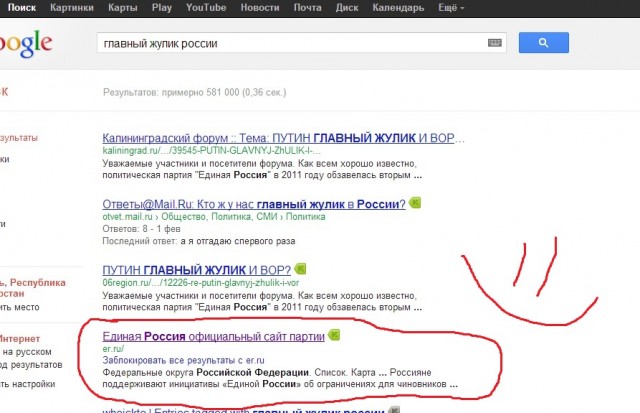Click green cache icon next to Ответы@Mail.Ru result

point(415,202)
